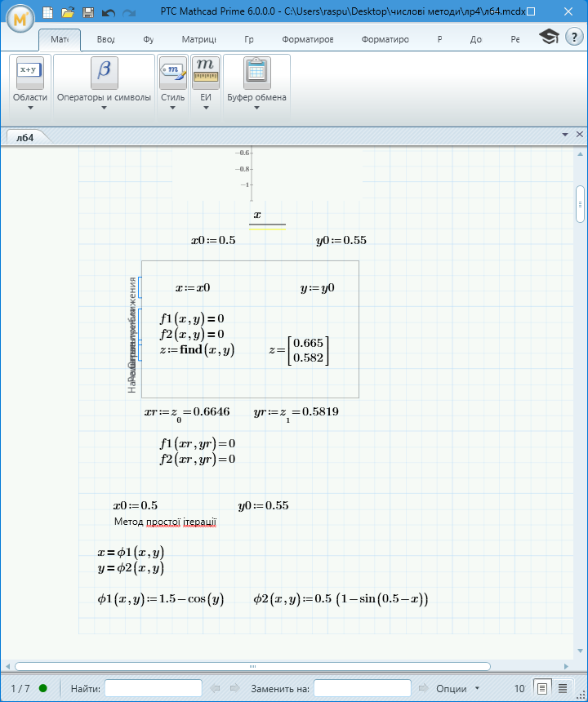588x702 pixels.
Task: Click the Метод простої ітерації text region
Action: point(165,522)
